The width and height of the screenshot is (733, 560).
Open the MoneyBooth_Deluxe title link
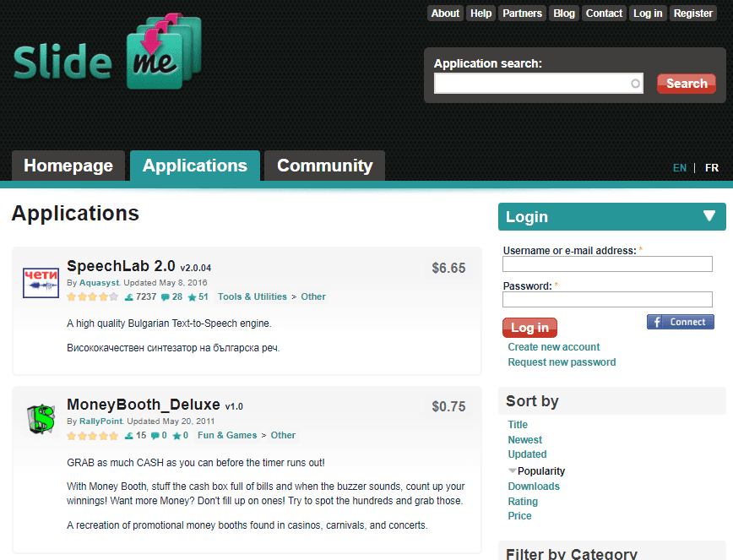click(144, 405)
